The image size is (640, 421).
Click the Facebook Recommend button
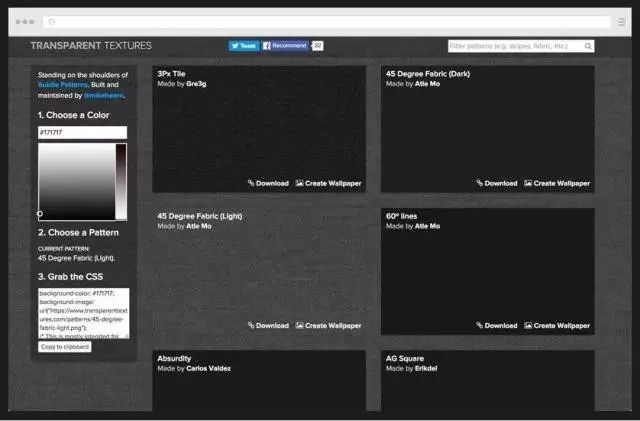[x=285, y=46]
